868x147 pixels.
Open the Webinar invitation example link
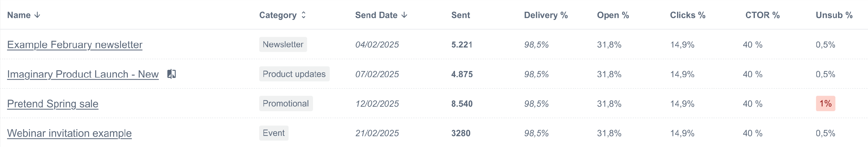coord(69,133)
